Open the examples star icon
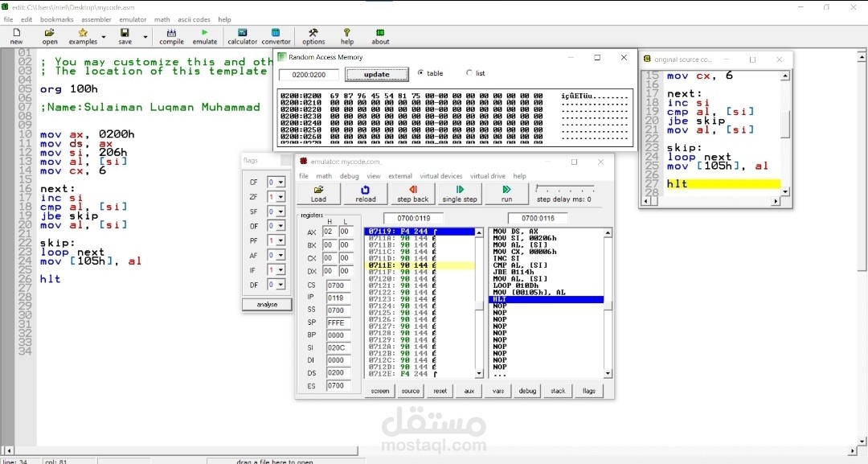 pos(83,36)
